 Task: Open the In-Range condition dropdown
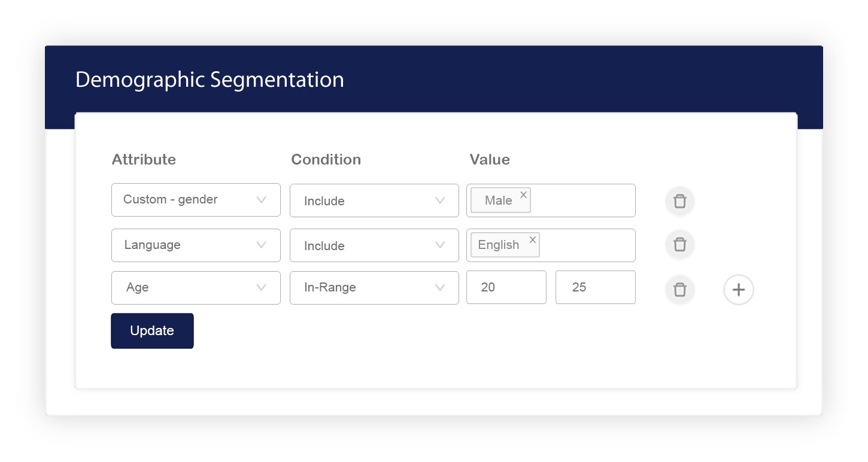[x=374, y=288]
